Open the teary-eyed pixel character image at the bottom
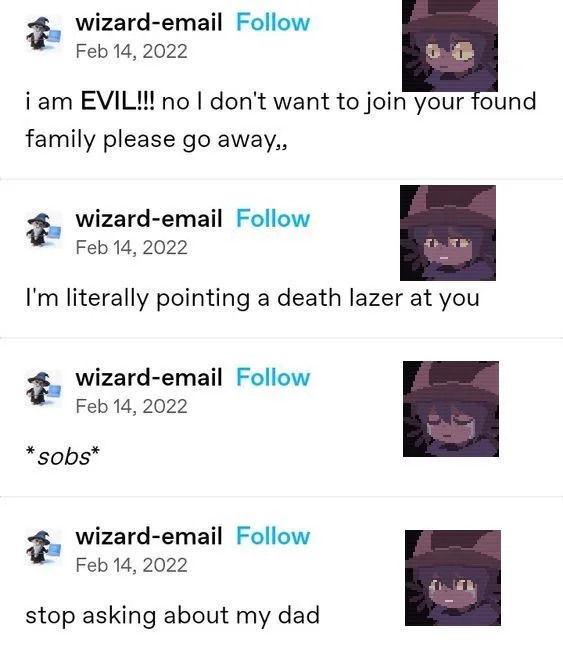This screenshot has width=563, height=650. pos(453,578)
